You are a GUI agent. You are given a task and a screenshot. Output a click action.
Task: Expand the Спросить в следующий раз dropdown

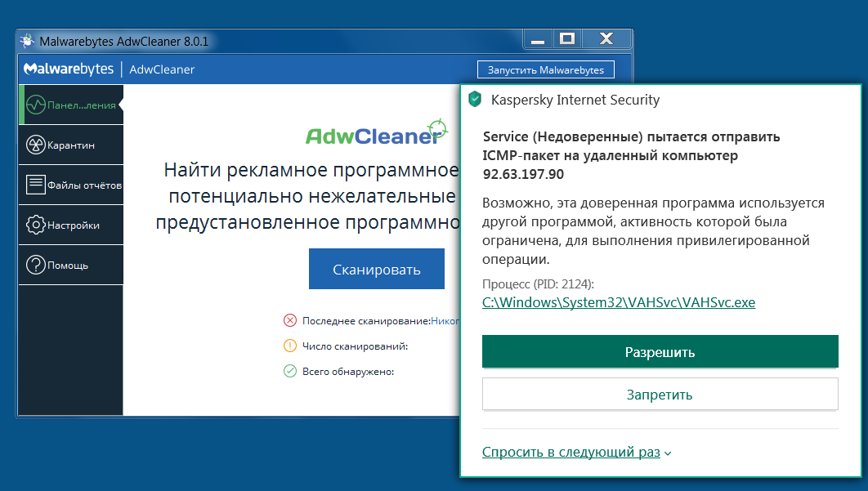[x=577, y=453]
